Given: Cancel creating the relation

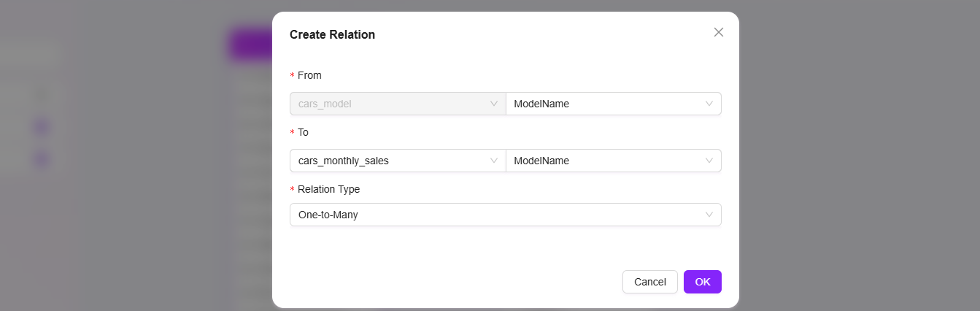Looking at the screenshot, I should point(650,282).
